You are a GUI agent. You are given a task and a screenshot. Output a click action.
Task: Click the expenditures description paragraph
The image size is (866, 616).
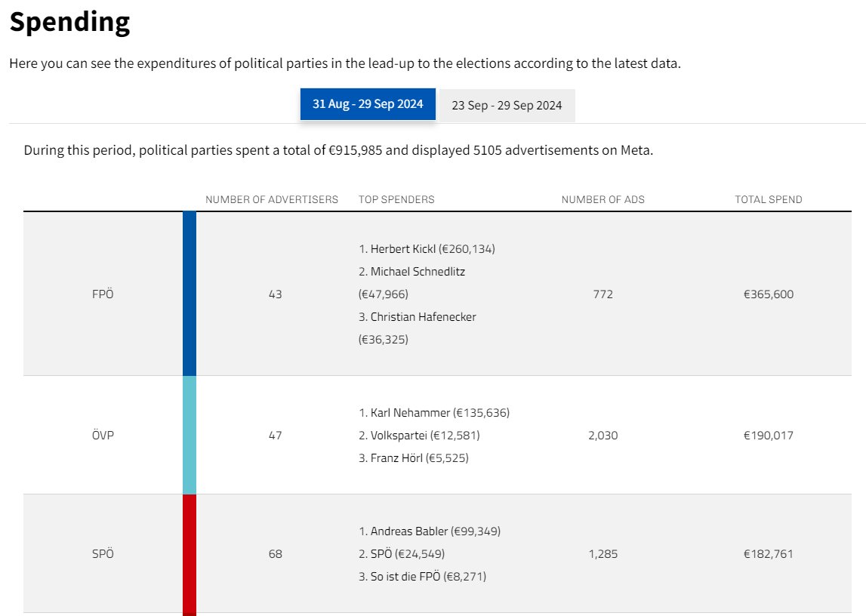[345, 63]
